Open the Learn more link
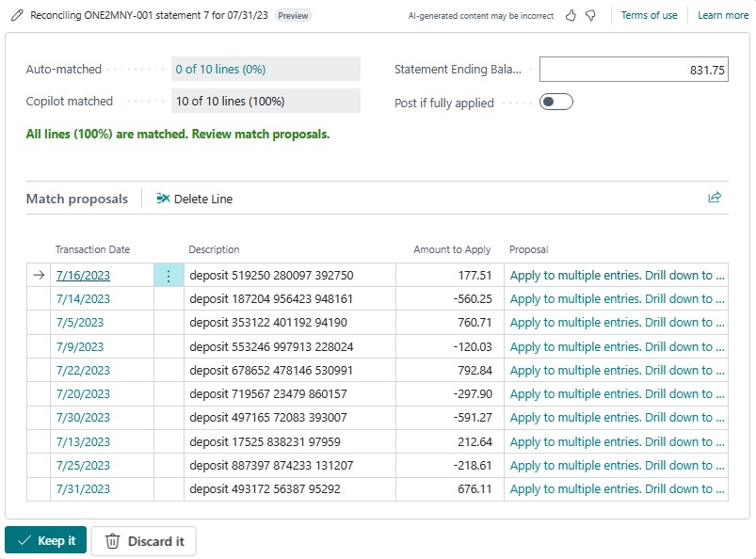 click(722, 15)
